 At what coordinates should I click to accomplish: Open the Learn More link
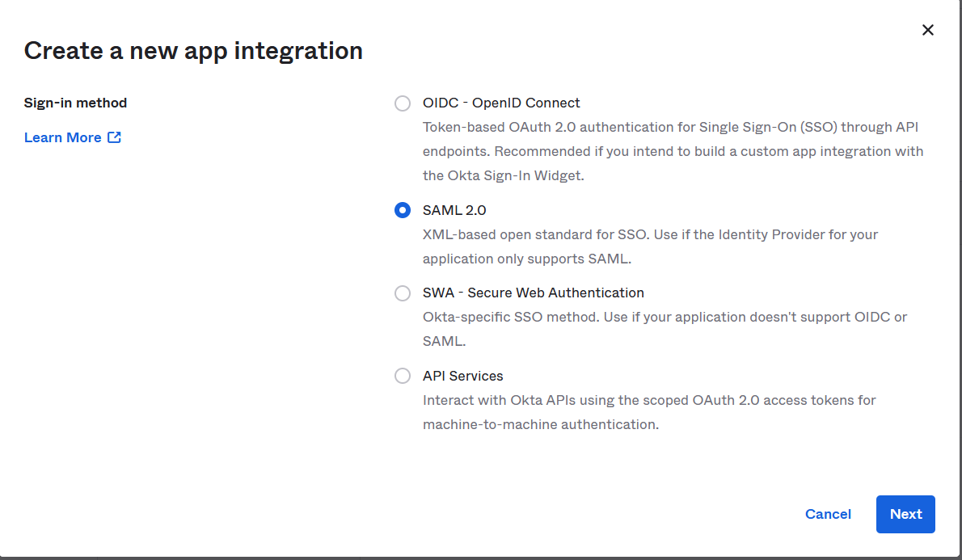coord(63,137)
